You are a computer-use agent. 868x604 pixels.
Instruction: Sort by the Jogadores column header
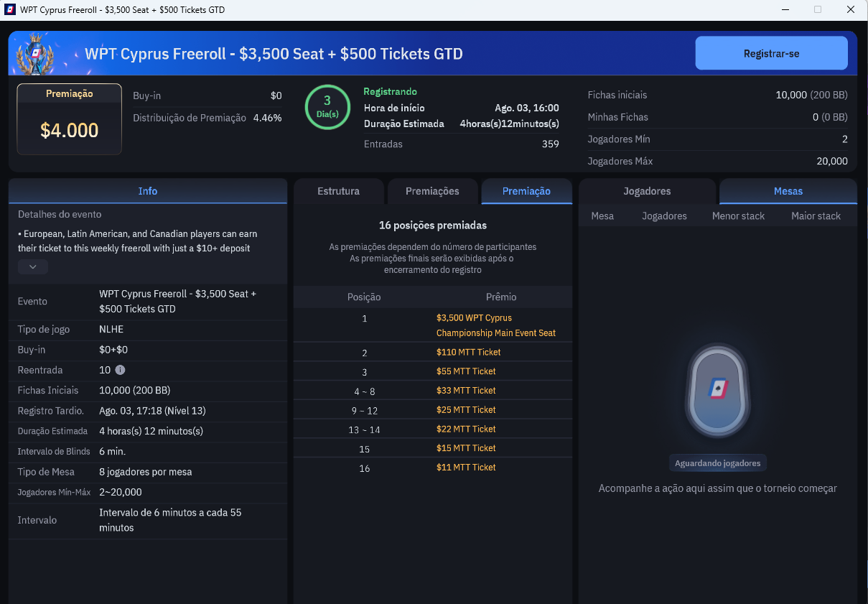(x=664, y=216)
